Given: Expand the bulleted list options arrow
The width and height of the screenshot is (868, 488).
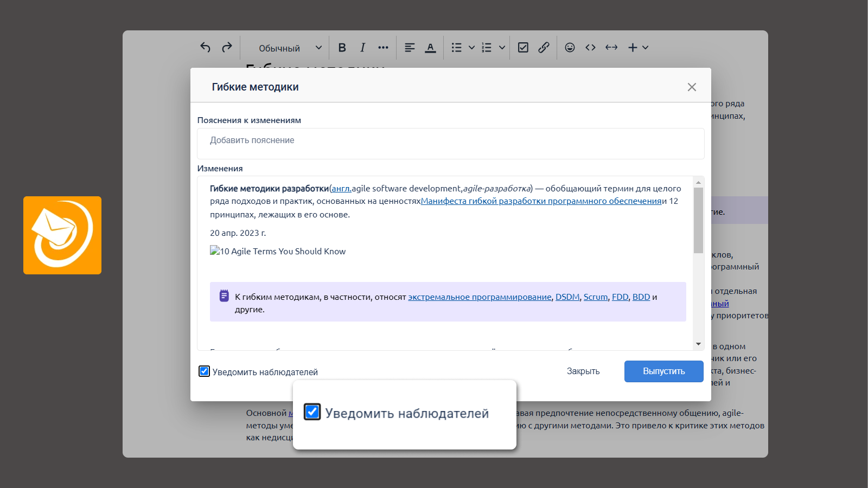Looking at the screenshot, I should (x=471, y=48).
